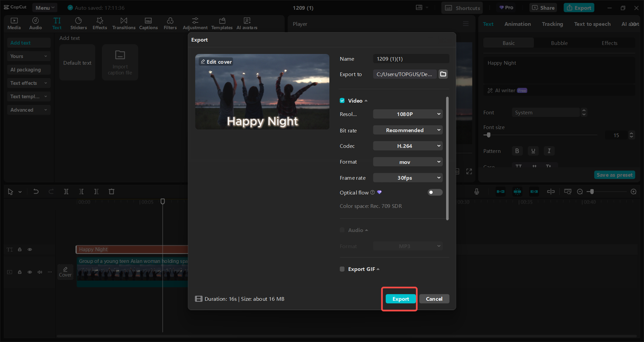Turn on the Optical flow switch
The image size is (644, 342).
point(435,193)
